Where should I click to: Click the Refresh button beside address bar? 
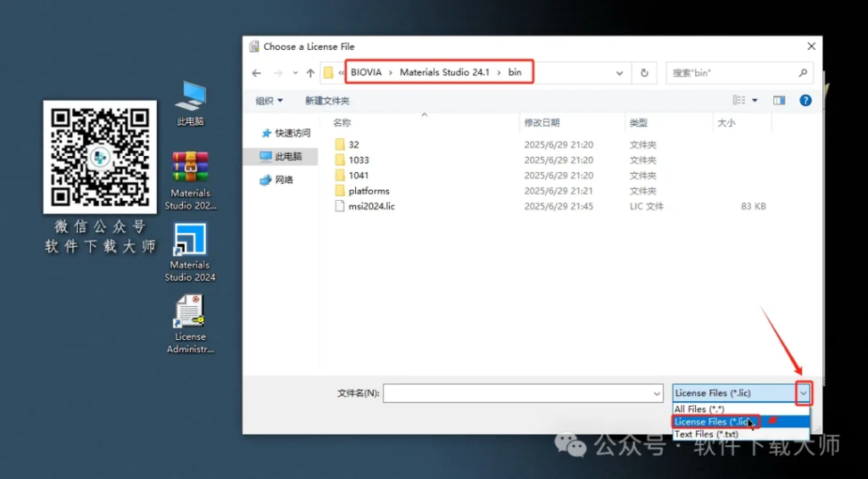(x=645, y=73)
